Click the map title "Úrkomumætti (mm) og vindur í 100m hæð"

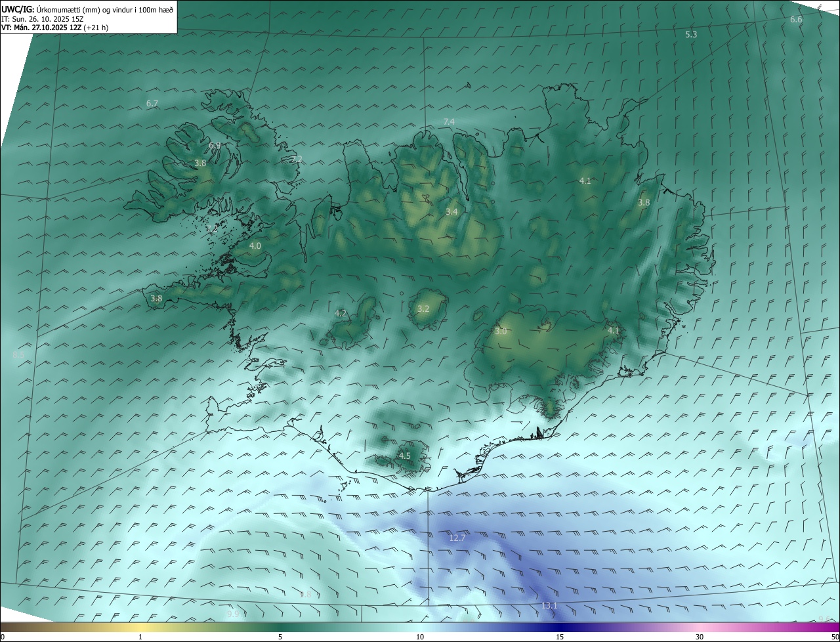(104, 9)
